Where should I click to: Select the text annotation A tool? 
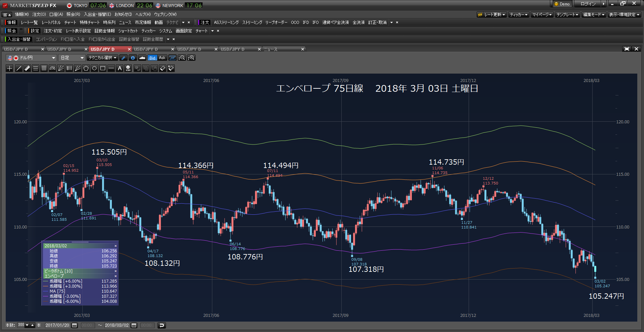120,69
